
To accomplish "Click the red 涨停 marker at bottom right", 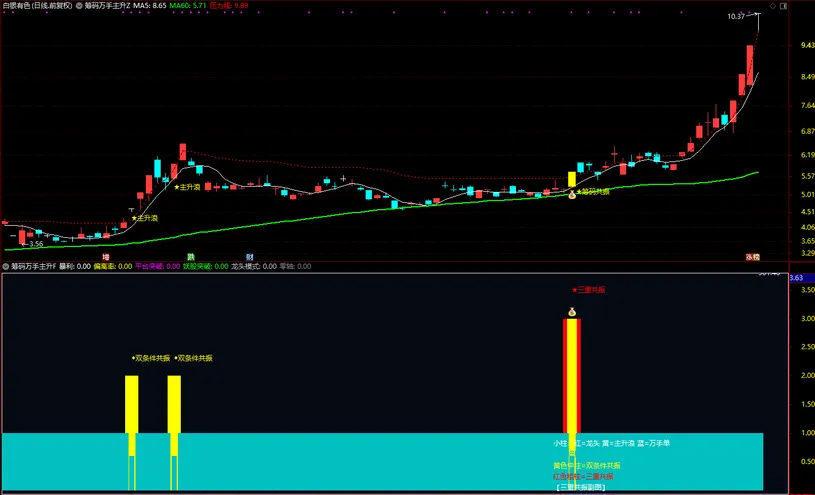I will [x=753, y=257].
